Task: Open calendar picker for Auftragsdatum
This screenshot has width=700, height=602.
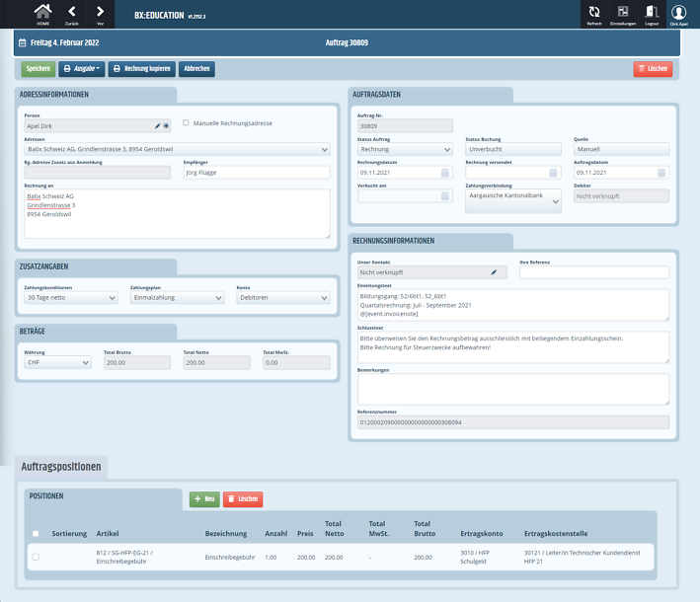Action: pyautogui.click(x=661, y=173)
